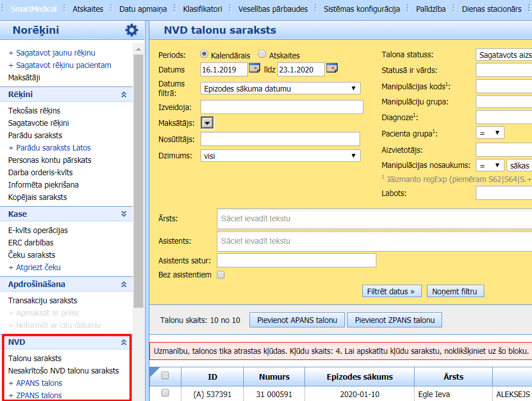This screenshot has height=401, width=532.
Task: Click the Maksātājs dropdown arrow button
Action: pos(207,123)
